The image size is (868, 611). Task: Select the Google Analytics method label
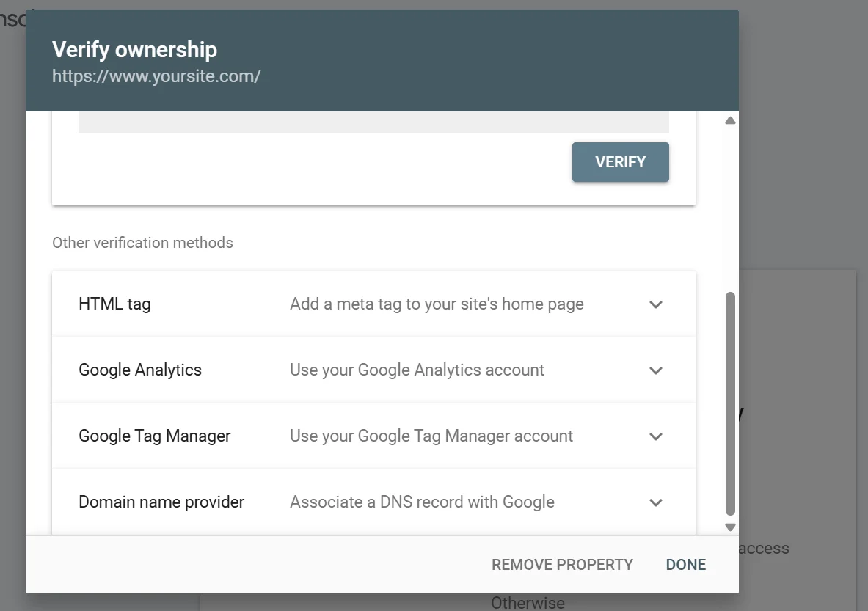coord(140,370)
